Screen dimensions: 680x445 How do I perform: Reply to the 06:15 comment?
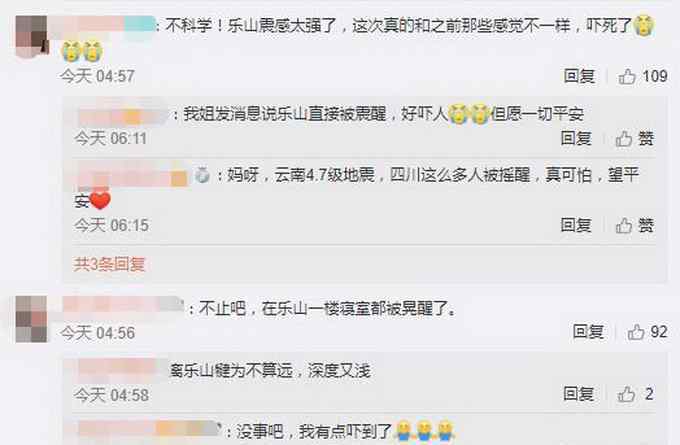coord(576,225)
